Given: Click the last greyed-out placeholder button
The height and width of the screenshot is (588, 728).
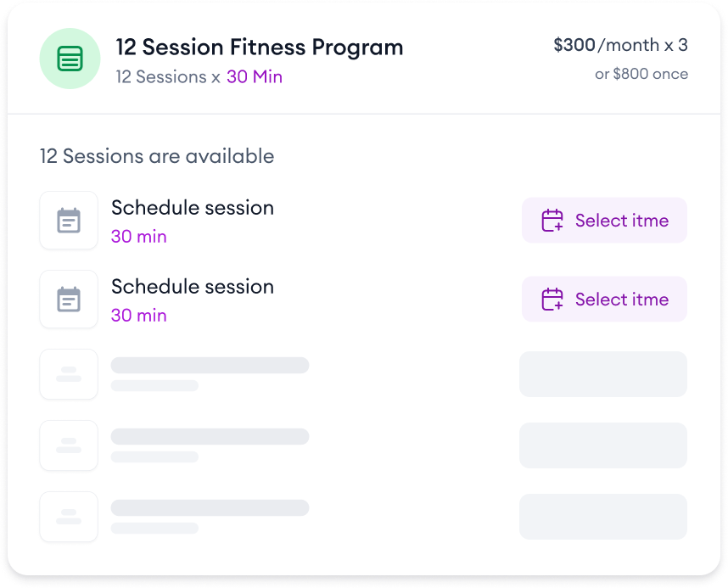Looking at the screenshot, I should [x=603, y=517].
